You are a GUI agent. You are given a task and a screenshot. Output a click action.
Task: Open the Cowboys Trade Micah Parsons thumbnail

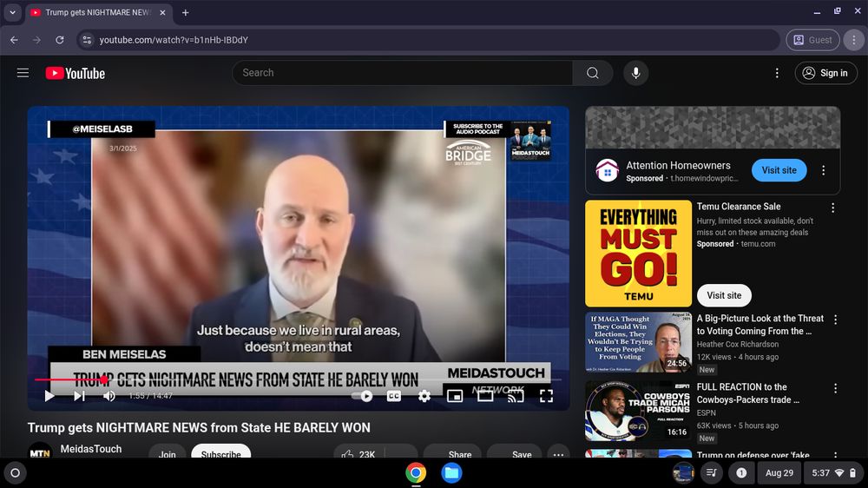click(x=638, y=411)
